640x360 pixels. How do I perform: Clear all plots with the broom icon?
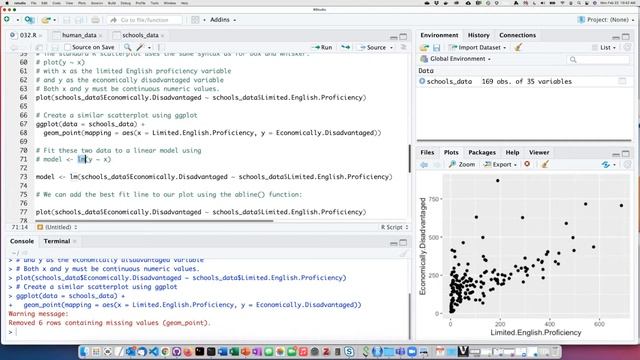[545, 164]
